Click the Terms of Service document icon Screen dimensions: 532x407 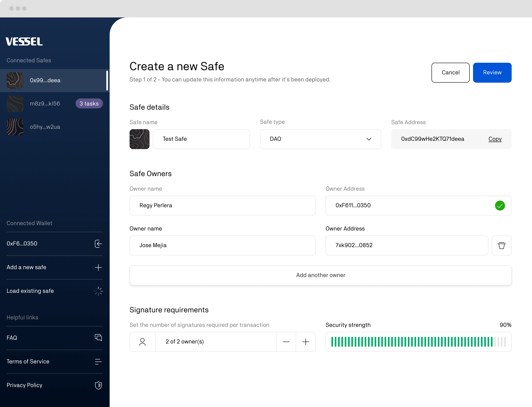98,362
